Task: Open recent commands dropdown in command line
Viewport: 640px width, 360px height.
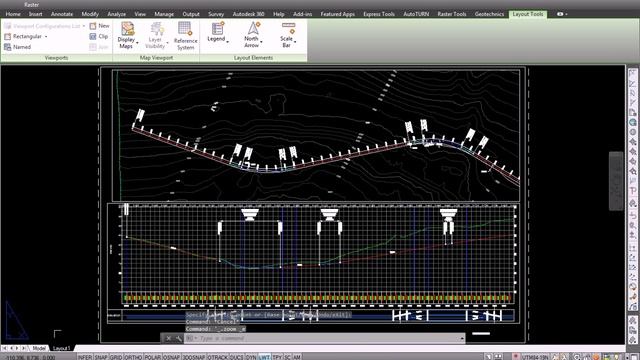Action: click(x=191, y=338)
